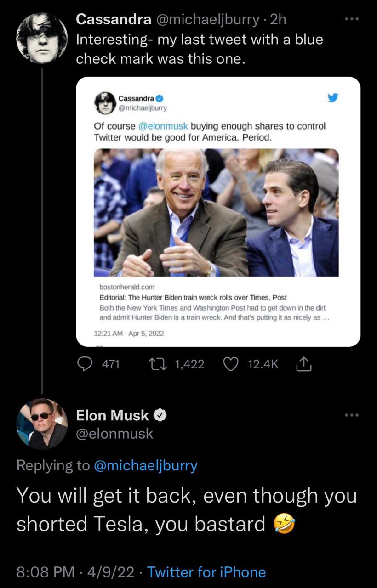Tap the @elonmusk mention in embedded tweet

click(162, 126)
